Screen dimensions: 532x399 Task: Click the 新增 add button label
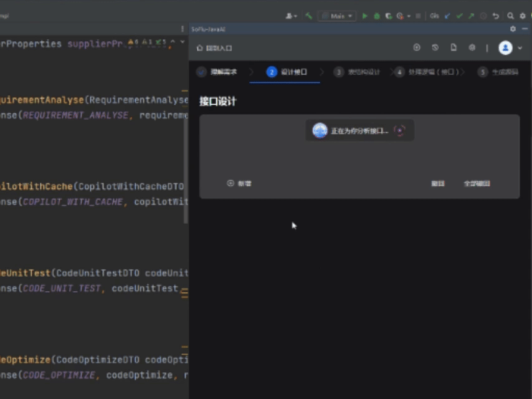coord(245,184)
